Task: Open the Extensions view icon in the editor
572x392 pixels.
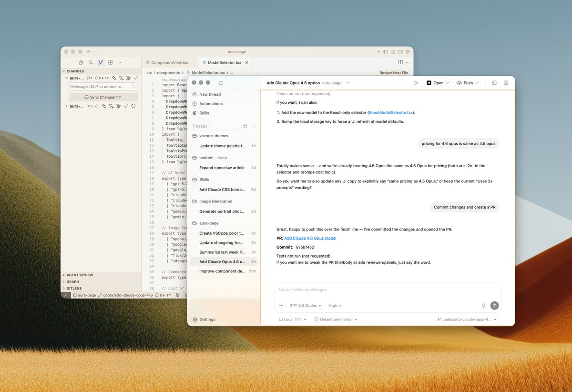Action: click(x=111, y=62)
